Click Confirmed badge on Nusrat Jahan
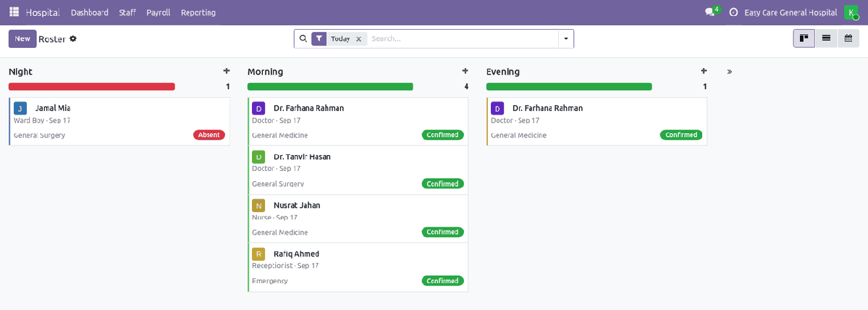The image size is (868, 310). (443, 232)
